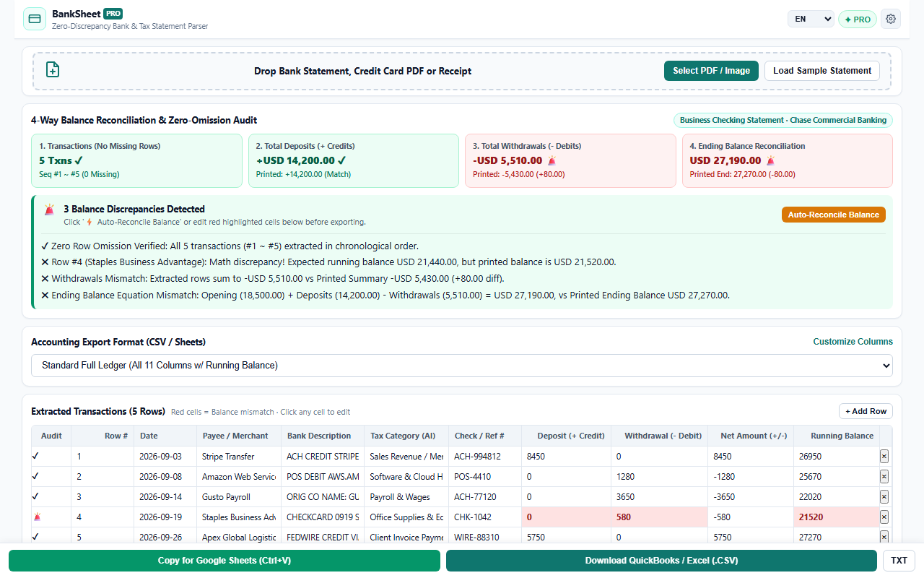
Task: Click the POS-4410 reference cell
Action: pos(484,476)
